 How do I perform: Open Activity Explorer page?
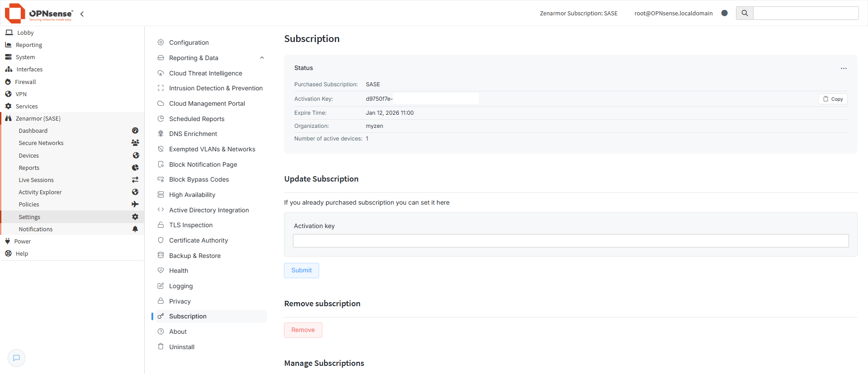tap(40, 192)
